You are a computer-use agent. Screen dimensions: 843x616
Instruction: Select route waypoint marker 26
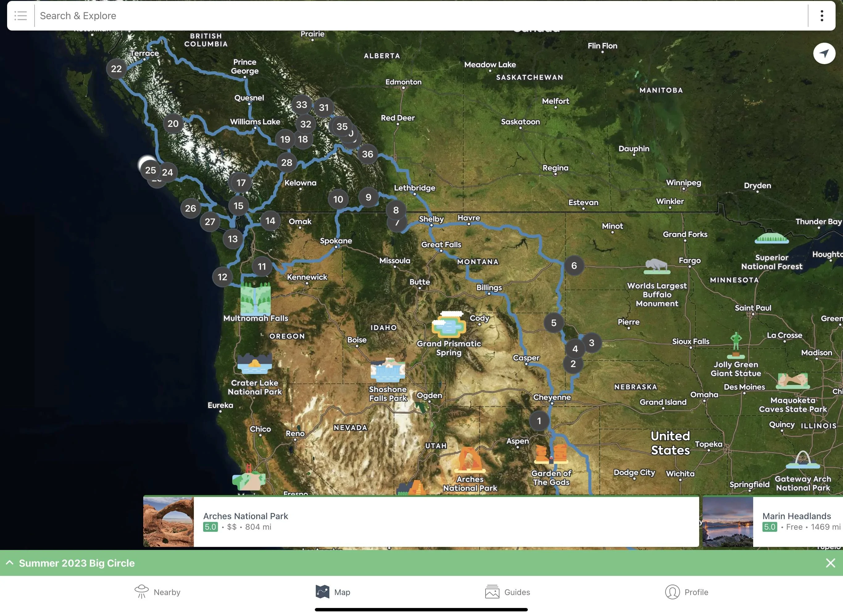point(190,209)
